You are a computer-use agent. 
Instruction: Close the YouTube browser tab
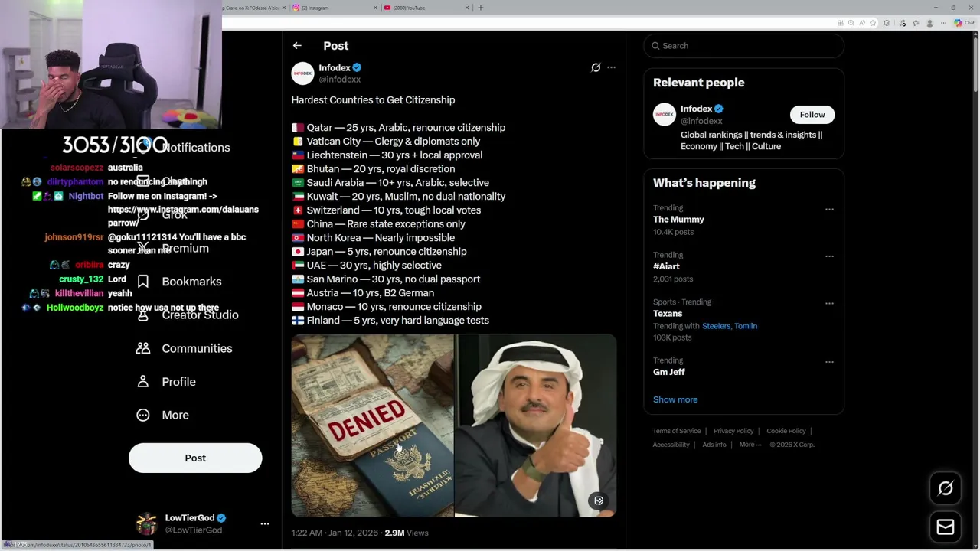pos(466,8)
